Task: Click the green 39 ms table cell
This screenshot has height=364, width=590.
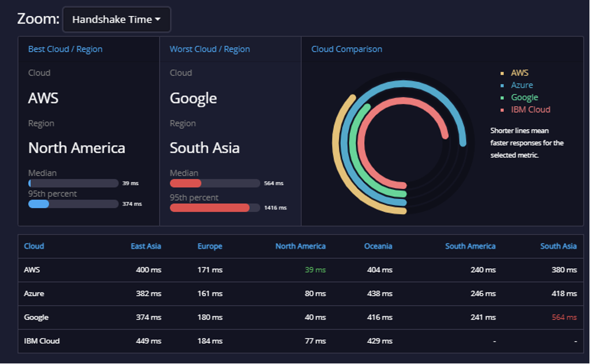Action: [x=315, y=270]
